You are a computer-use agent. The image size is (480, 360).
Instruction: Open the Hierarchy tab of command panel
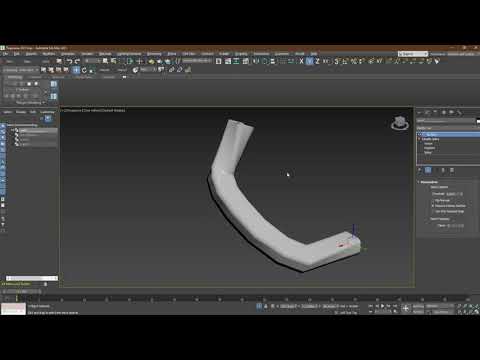436,113
